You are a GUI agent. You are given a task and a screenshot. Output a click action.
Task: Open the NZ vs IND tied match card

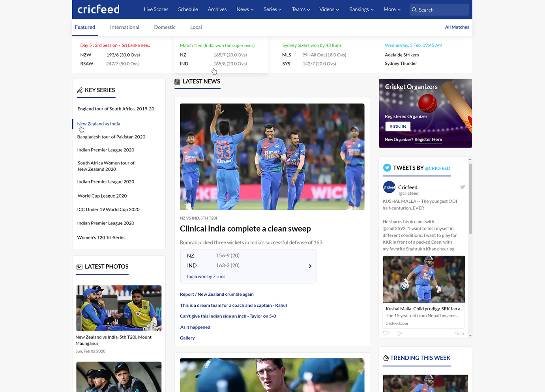[221, 54]
